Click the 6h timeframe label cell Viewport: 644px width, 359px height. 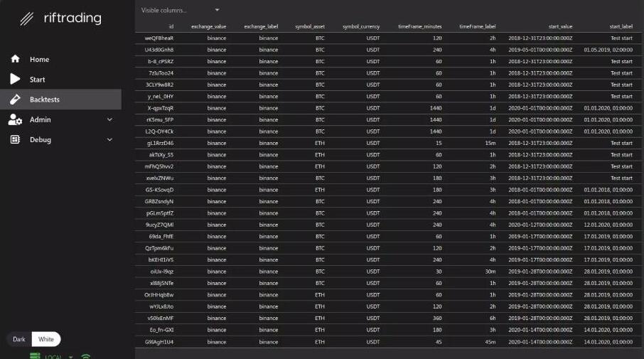click(493, 318)
